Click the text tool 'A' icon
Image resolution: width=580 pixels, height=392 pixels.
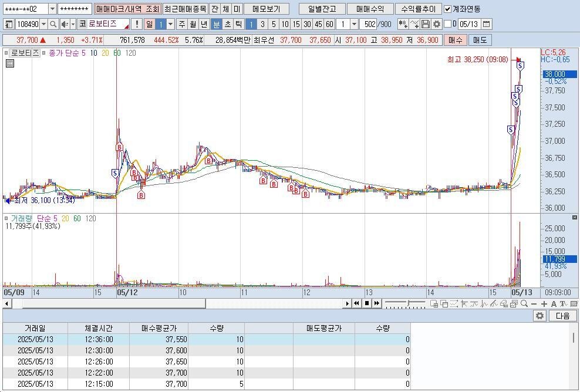coord(554,303)
